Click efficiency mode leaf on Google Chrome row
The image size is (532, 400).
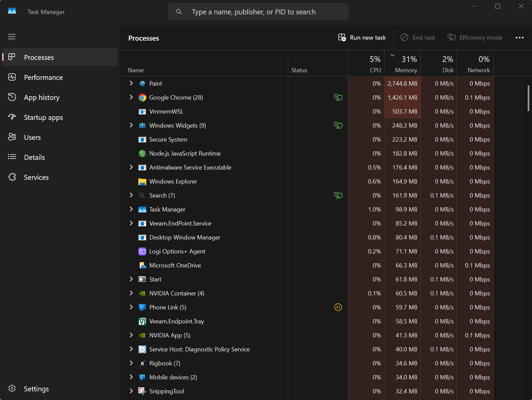click(x=338, y=98)
